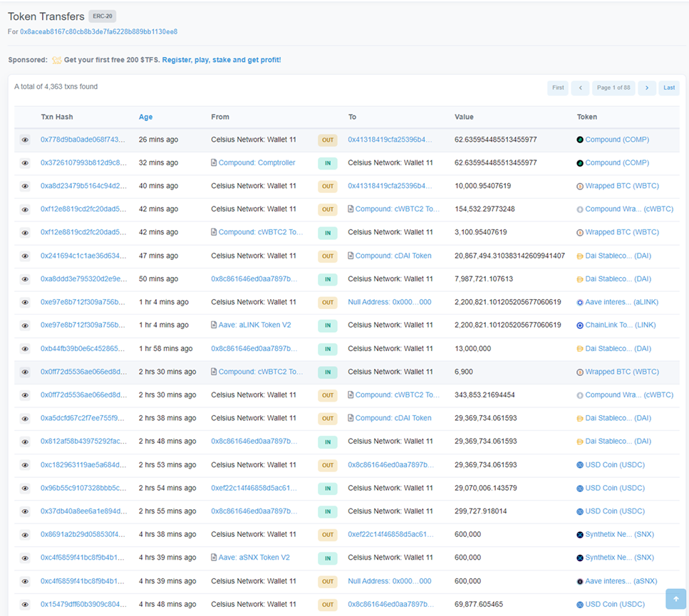The width and height of the screenshot is (689, 616).
Task: Click the eye icon for txn 0xb44fb39b0e6c452865
Action: pos(25,349)
